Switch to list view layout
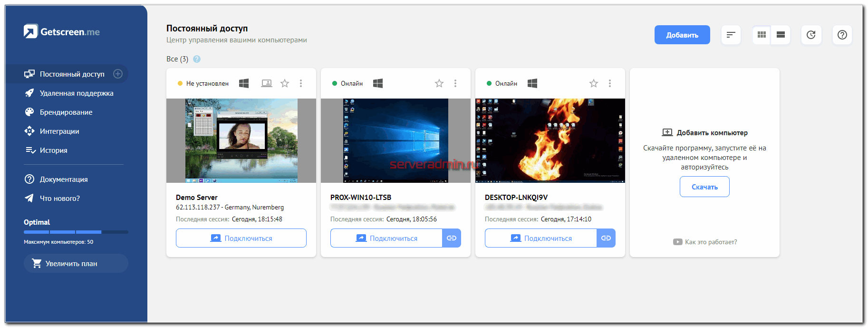The width and height of the screenshot is (868, 328). (781, 35)
